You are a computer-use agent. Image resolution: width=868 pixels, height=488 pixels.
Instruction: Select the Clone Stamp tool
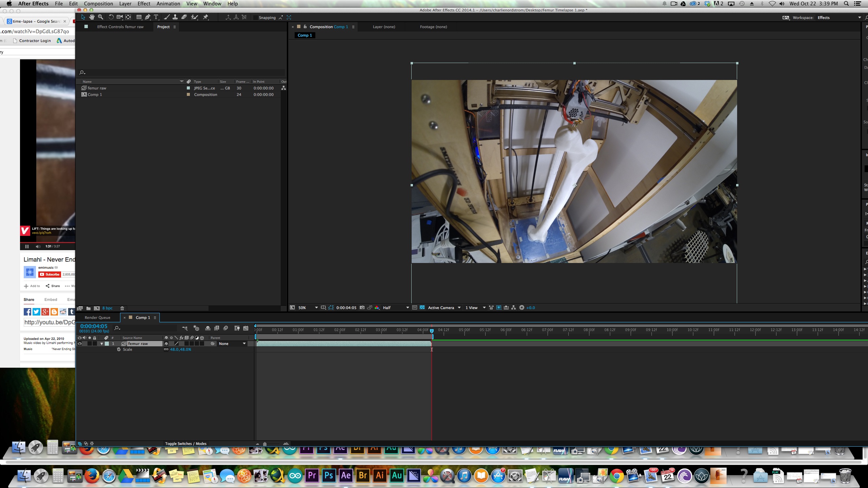[175, 17]
